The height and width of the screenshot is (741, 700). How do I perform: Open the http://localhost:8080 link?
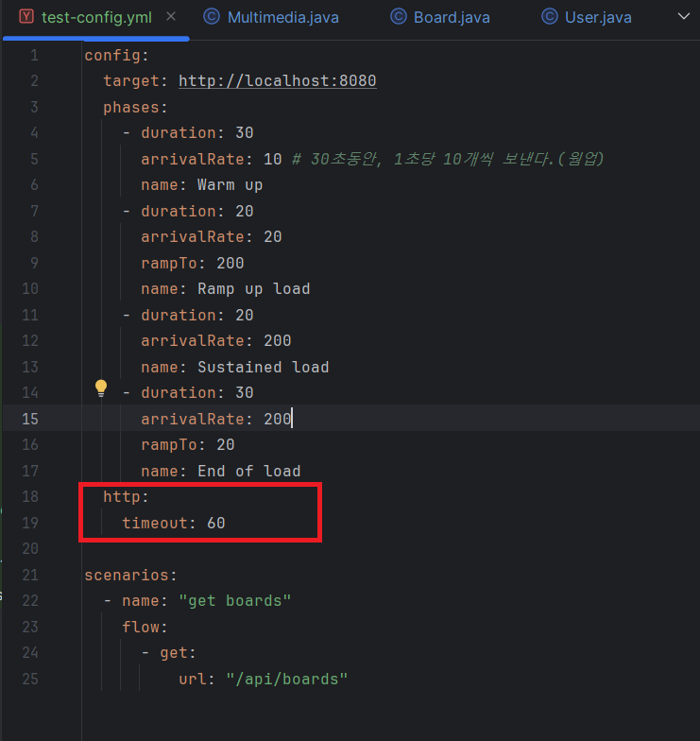(x=278, y=81)
